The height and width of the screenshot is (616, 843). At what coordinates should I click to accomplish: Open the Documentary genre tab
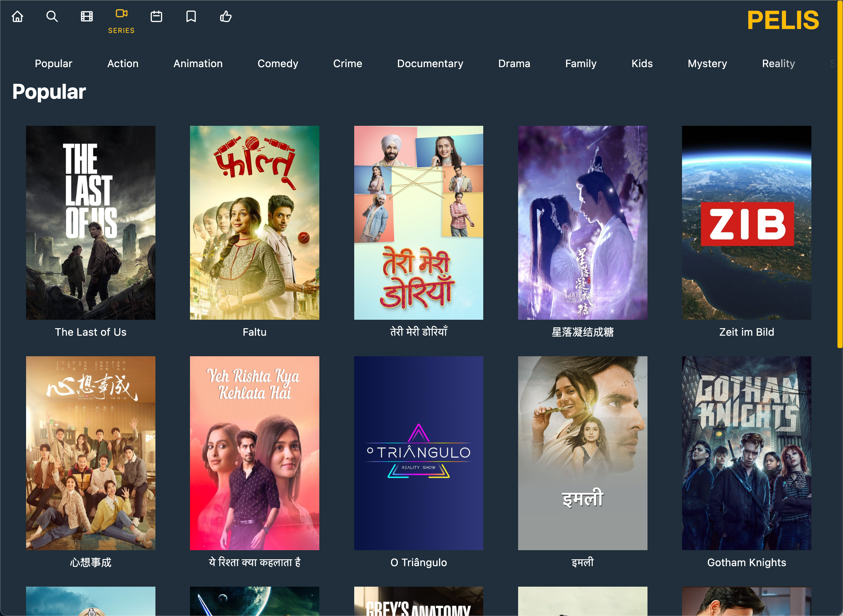pos(430,63)
